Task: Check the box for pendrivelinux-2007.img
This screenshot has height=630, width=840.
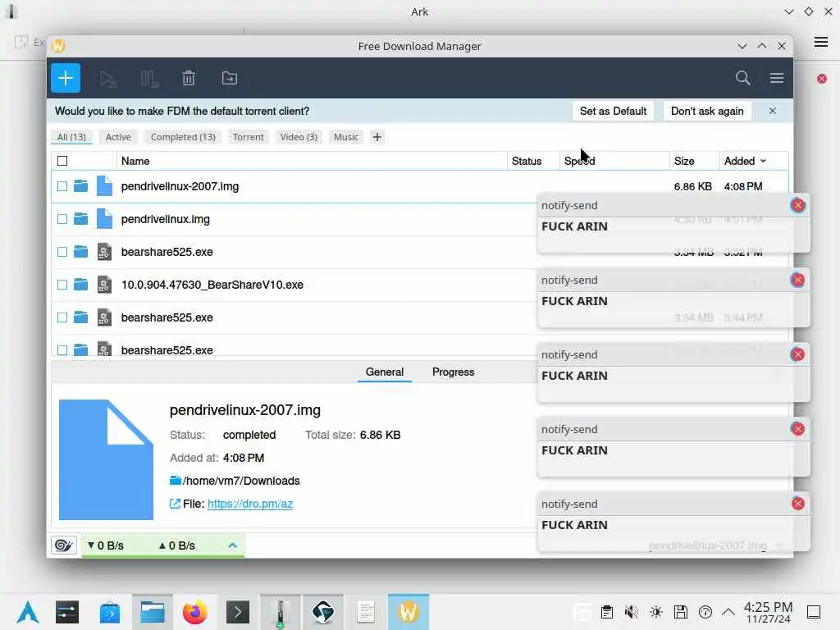Action: [x=62, y=186]
